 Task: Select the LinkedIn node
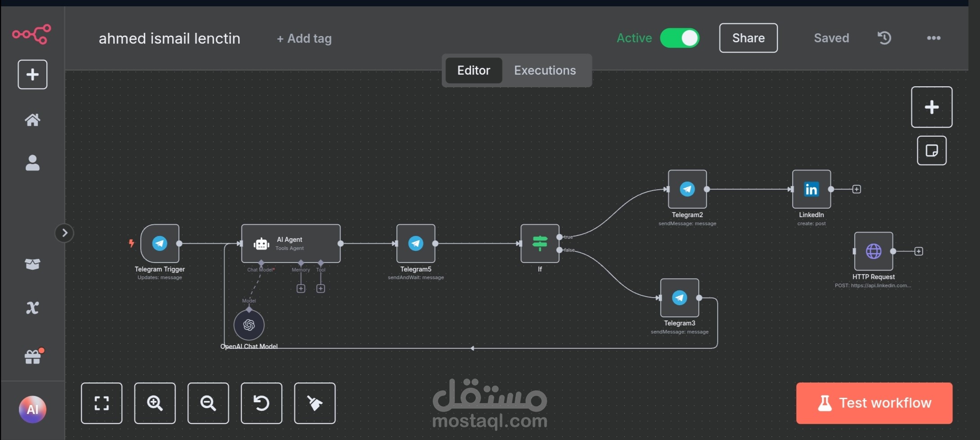tap(811, 189)
